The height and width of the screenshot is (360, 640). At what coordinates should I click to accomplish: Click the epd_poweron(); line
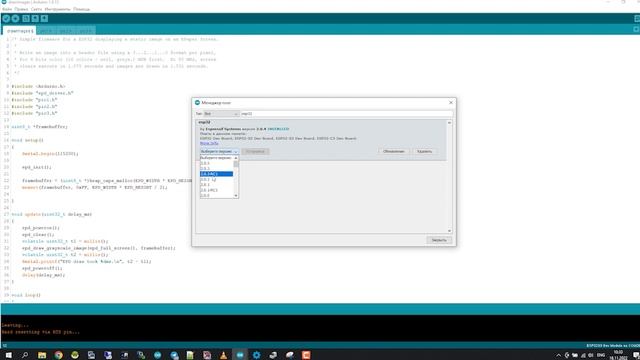coord(41,228)
